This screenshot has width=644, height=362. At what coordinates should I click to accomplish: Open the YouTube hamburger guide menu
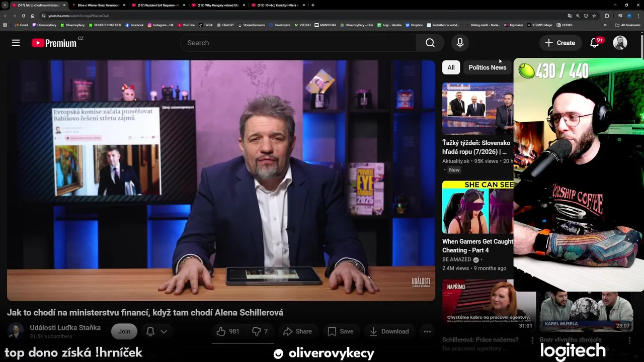[16, 43]
